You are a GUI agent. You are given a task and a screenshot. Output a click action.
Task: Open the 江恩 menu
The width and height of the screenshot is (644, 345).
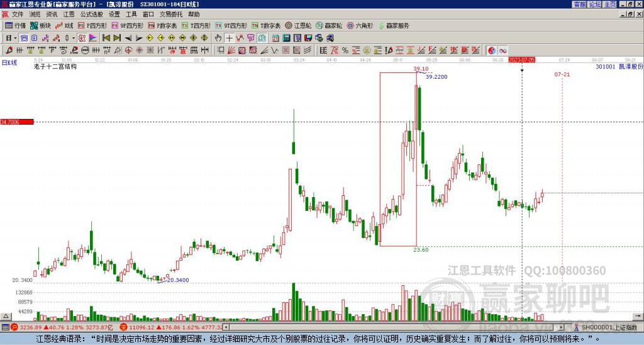tap(69, 14)
